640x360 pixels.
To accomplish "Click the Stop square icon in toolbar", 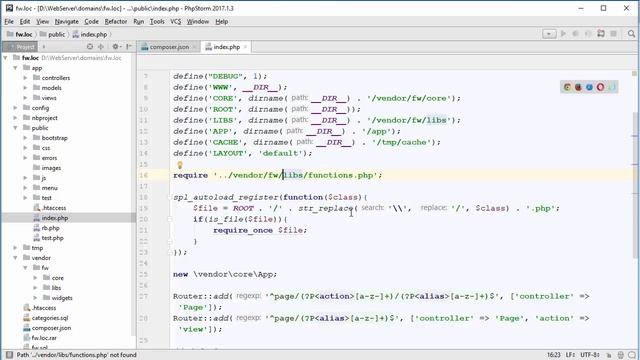I will click(613, 34).
